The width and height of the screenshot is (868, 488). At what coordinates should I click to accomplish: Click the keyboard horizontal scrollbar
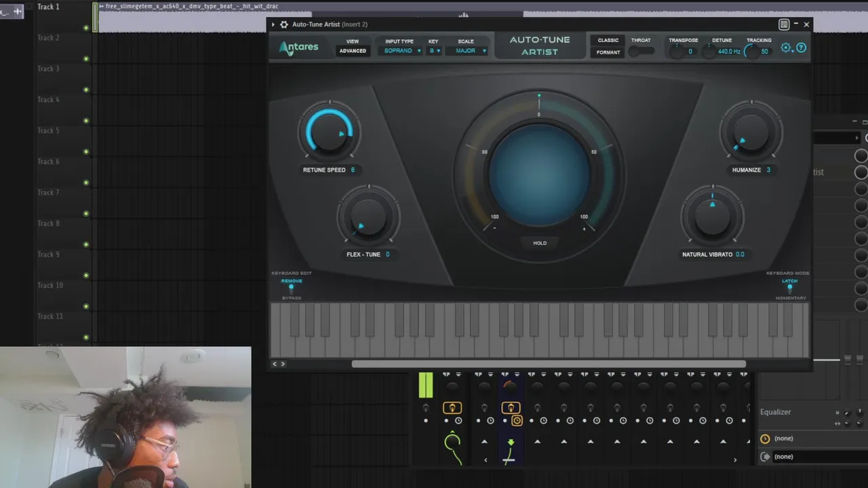click(x=549, y=364)
